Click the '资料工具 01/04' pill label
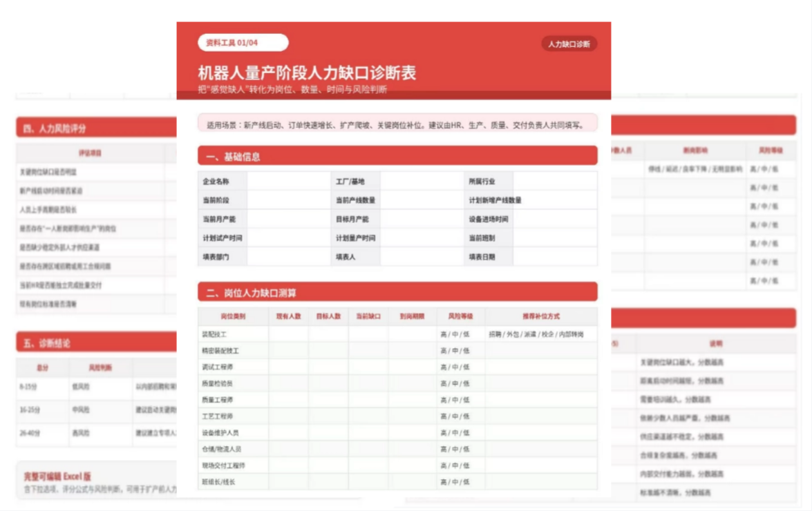Image resolution: width=812 pixels, height=511 pixels. (243, 42)
